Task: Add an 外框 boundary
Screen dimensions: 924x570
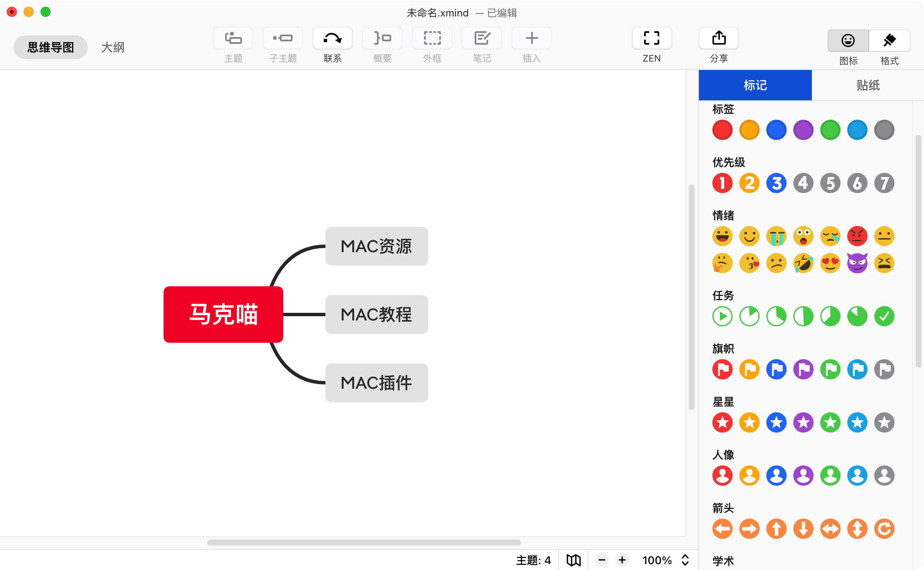Action: [x=432, y=39]
